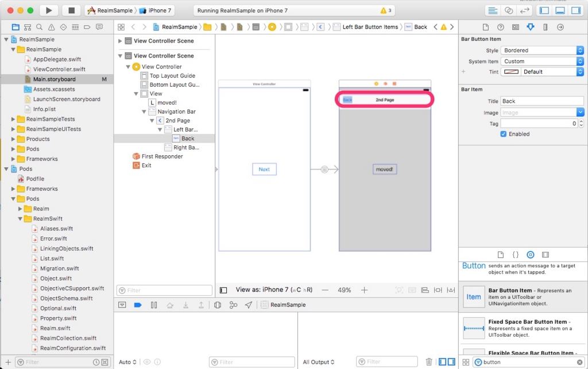Collapse the Navigation Bar outline item

point(144,112)
